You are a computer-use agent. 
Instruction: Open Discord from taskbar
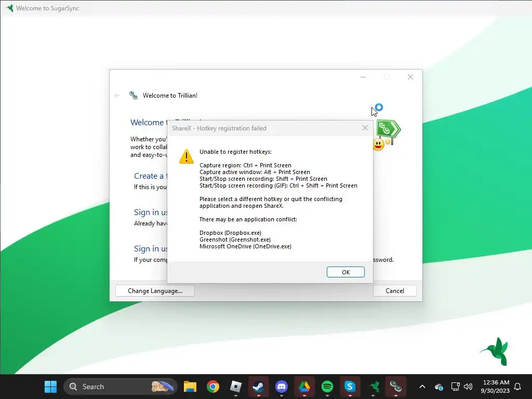pos(281,387)
